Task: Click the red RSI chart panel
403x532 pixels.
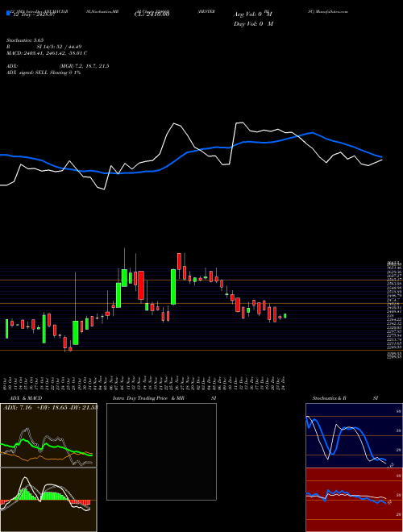Action: pos(354,500)
